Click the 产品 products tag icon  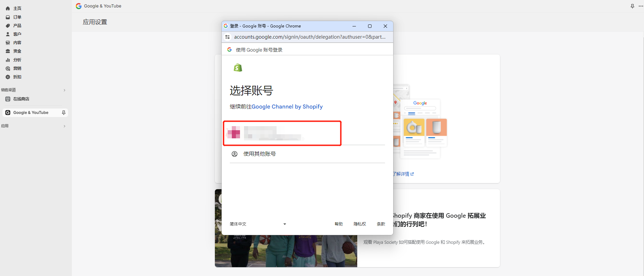[x=8, y=26]
